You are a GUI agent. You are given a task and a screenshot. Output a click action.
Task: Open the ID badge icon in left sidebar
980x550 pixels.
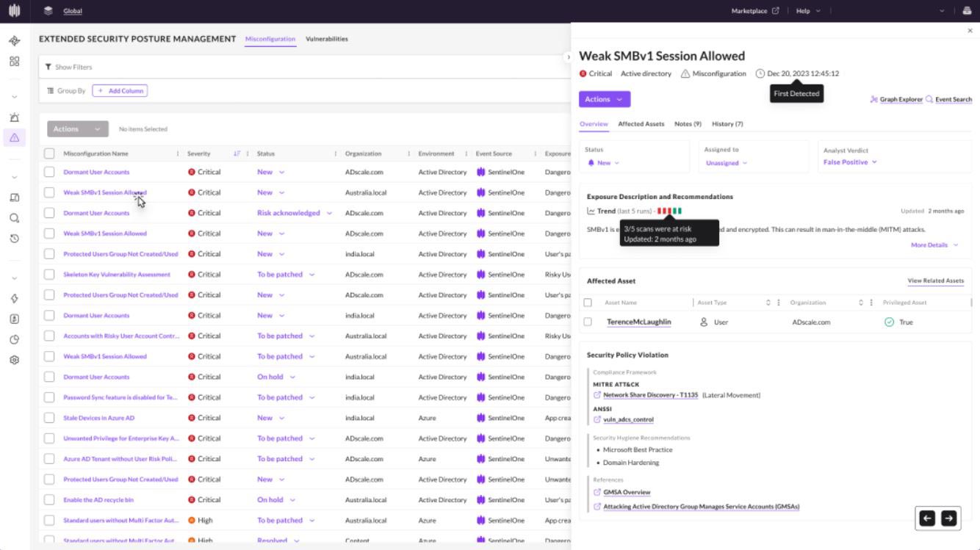point(15,319)
